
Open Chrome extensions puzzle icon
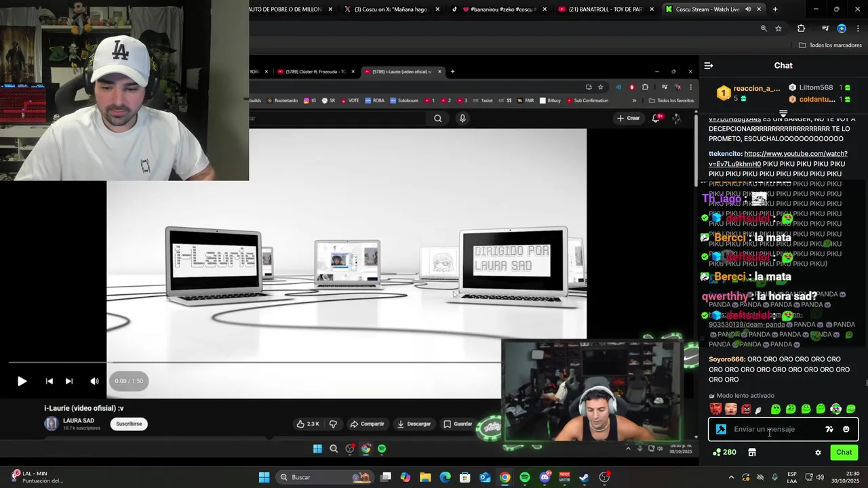[802, 28]
